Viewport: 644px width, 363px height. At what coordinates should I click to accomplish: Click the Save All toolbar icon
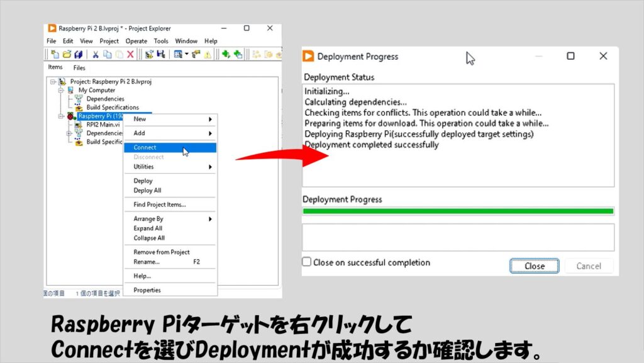[79, 54]
